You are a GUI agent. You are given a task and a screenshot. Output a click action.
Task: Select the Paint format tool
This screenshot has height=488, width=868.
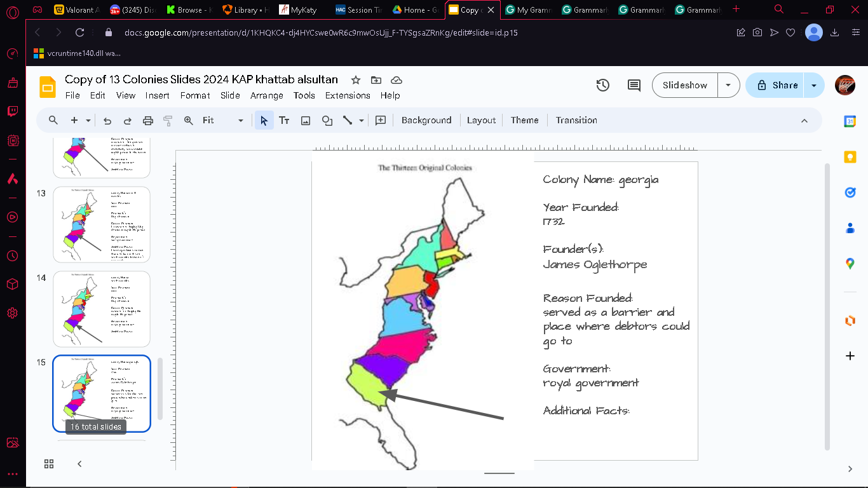tap(168, 120)
